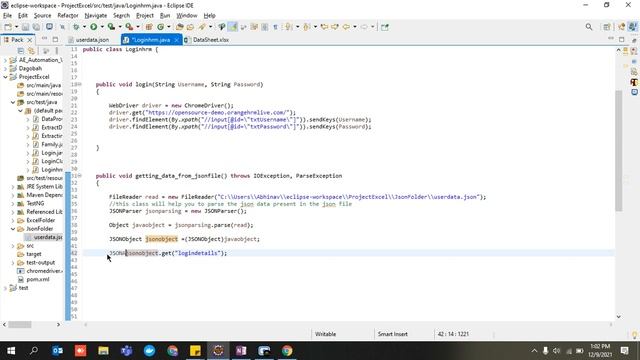Click Package Explorer horizontal scrollbar thumb

coord(20,324)
